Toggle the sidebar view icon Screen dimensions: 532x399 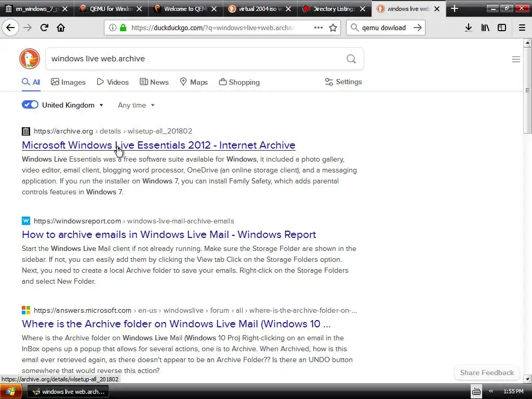(x=502, y=28)
